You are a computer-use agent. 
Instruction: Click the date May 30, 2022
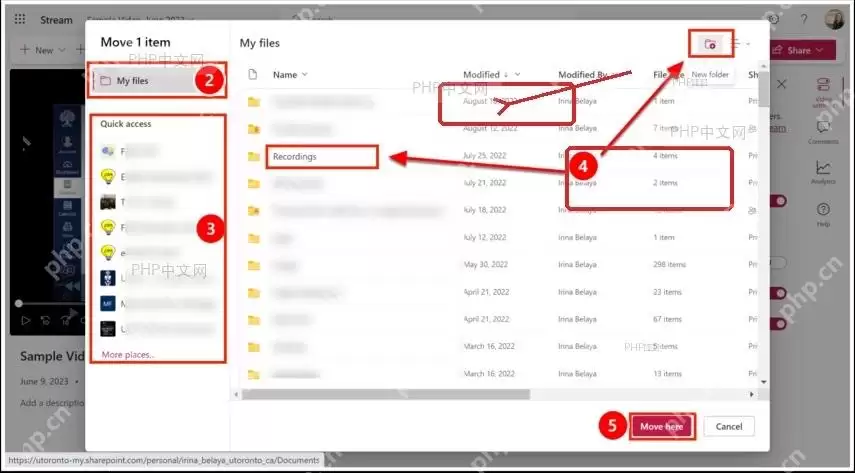pos(486,265)
